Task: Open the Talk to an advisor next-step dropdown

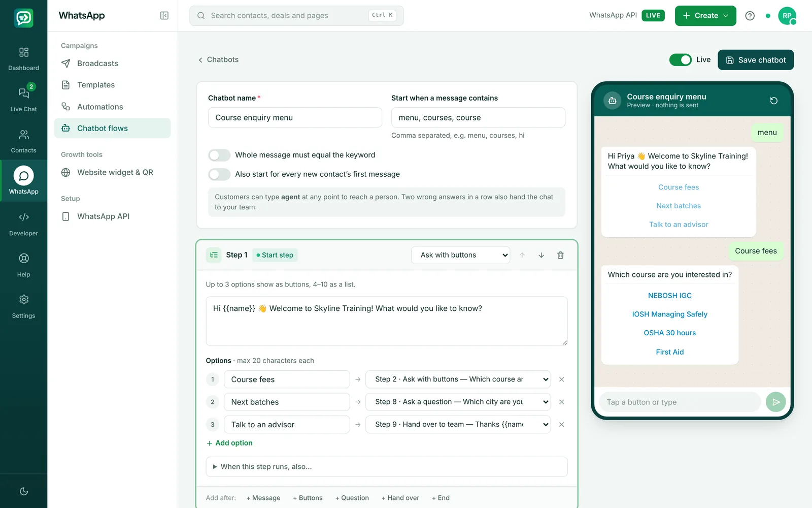Action: coord(458,424)
